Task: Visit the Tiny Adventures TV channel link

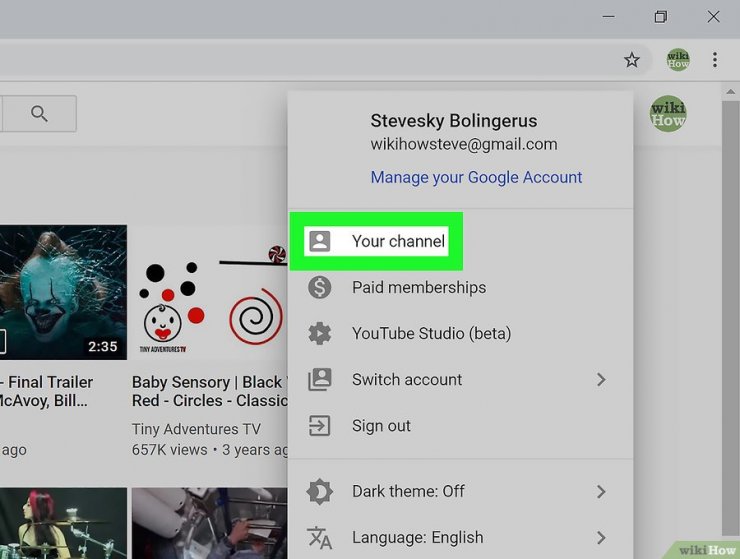Action: [x=196, y=429]
